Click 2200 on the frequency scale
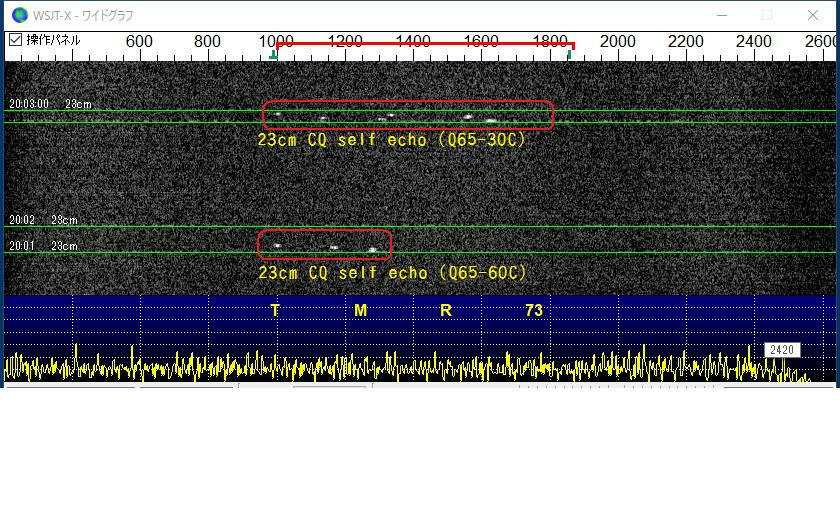Viewport: 840px width, 525px height. point(686,42)
